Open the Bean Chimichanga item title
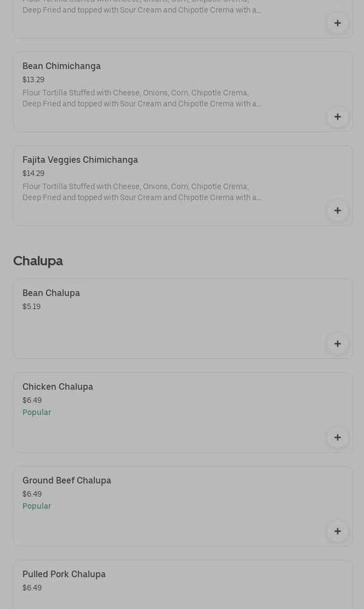 coord(61,66)
